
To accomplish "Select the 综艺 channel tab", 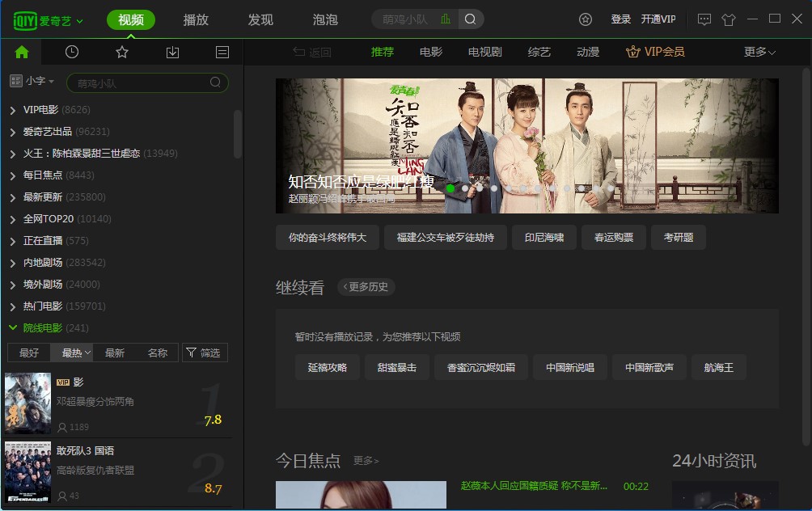I will point(539,52).
